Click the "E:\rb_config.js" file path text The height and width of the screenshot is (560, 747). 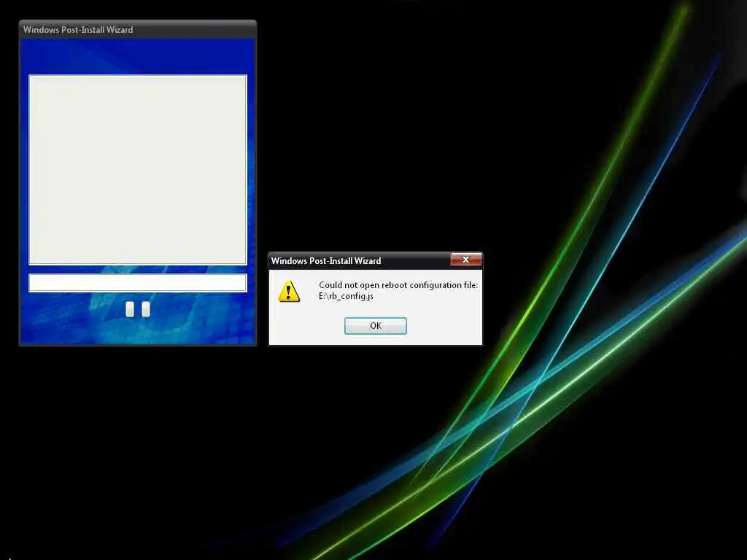(346, 296)
